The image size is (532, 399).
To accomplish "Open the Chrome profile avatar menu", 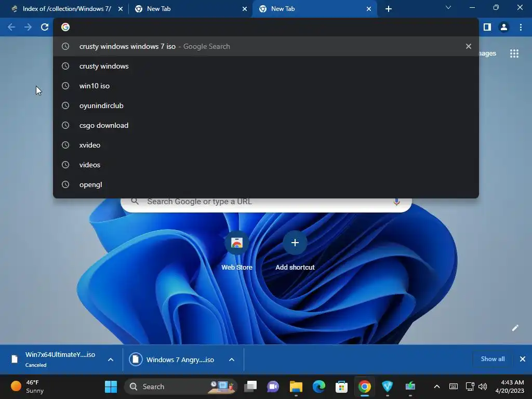I will 504,27.
